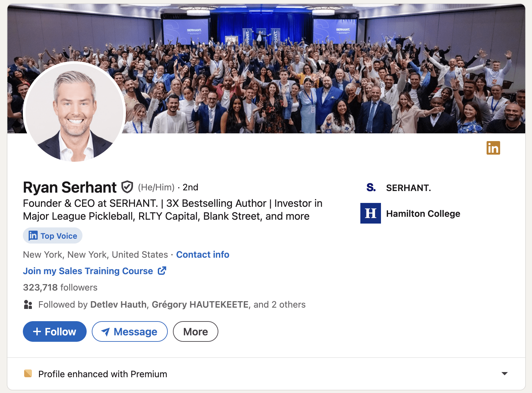Click the external link icon after Sales Training Course
Image resolution: width=532 pixels, height=393 pixels.
162,271
